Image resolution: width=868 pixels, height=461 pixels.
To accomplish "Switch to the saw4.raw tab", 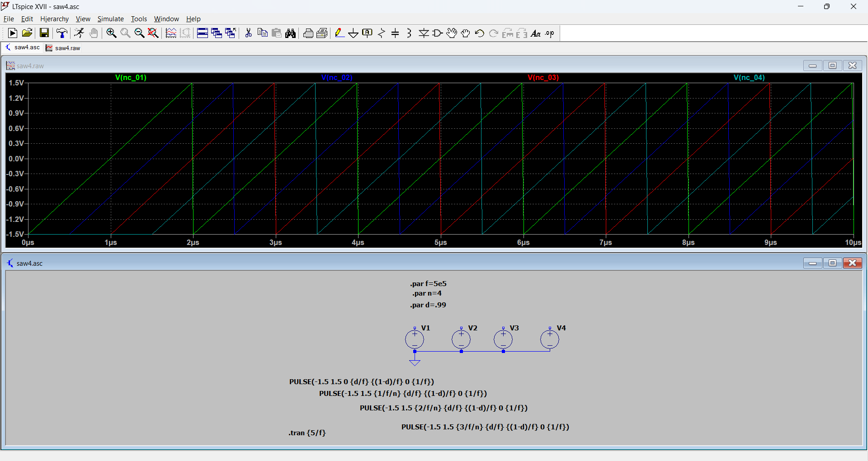I will click(x=63, y=48).
